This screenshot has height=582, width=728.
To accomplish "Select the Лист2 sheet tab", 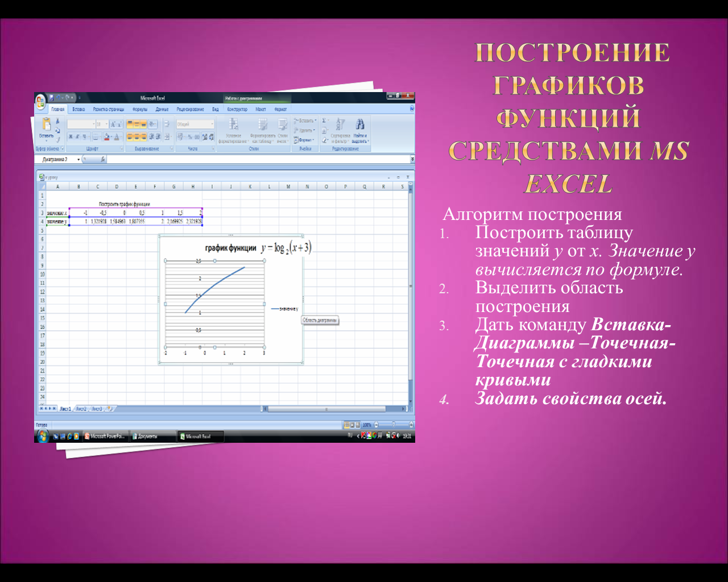I will click(x=81, y=409).
